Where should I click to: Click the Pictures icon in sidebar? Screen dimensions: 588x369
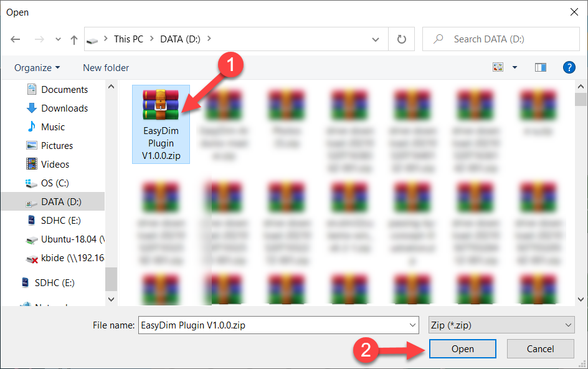tap(32, 145)
